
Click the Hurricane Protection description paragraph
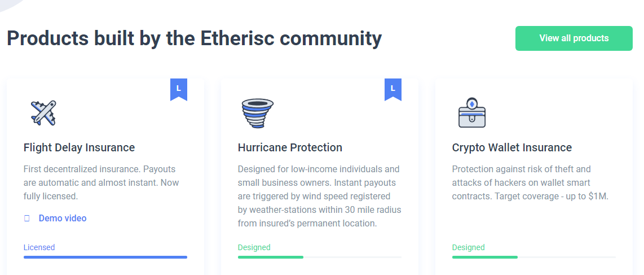(320, 196)
